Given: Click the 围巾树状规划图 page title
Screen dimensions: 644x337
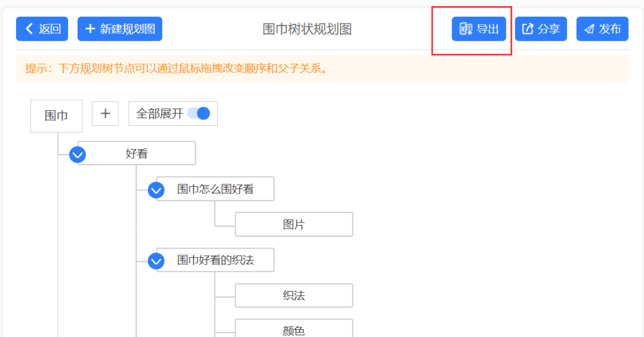Looking at the screenshot, I should pos(307,29).
